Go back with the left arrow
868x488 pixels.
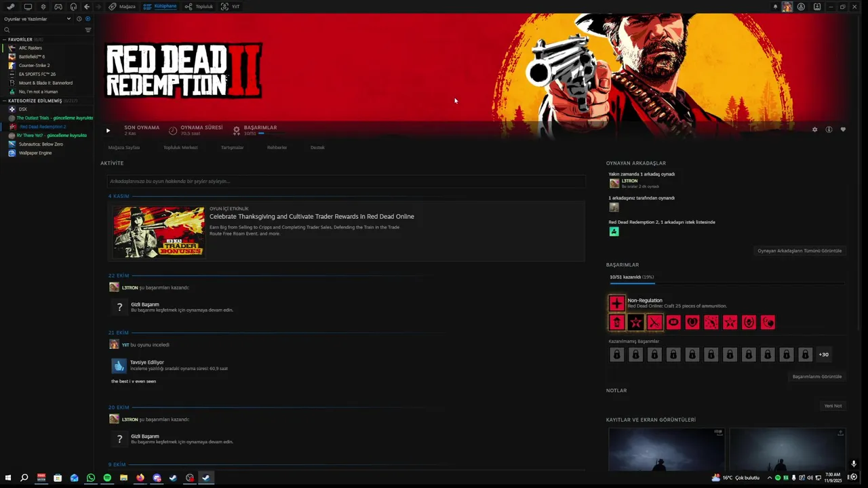(x=87, y=6)
